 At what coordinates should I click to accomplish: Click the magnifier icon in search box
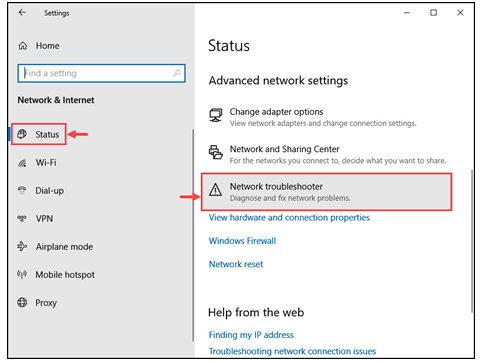click(177, 73)
